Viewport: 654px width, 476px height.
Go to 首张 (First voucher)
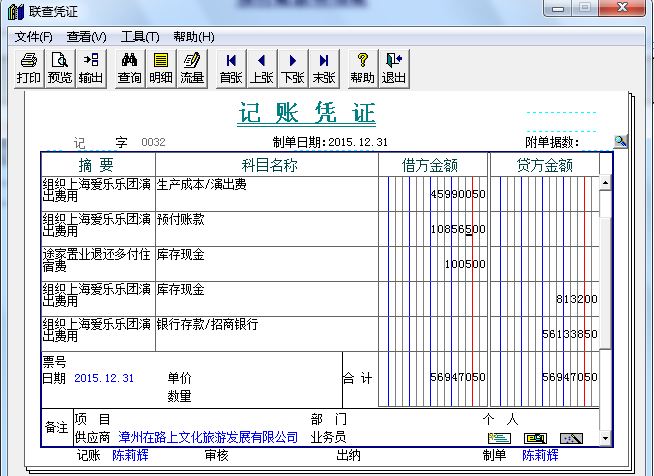[231, 67]
